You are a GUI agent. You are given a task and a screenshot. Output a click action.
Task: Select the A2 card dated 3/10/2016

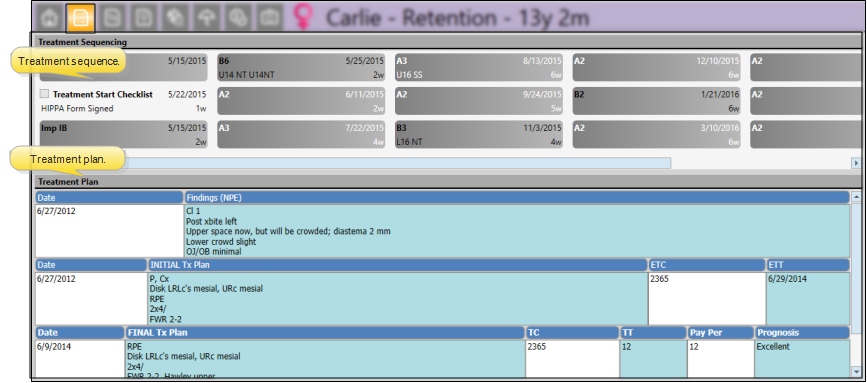(x=656, y=135)
